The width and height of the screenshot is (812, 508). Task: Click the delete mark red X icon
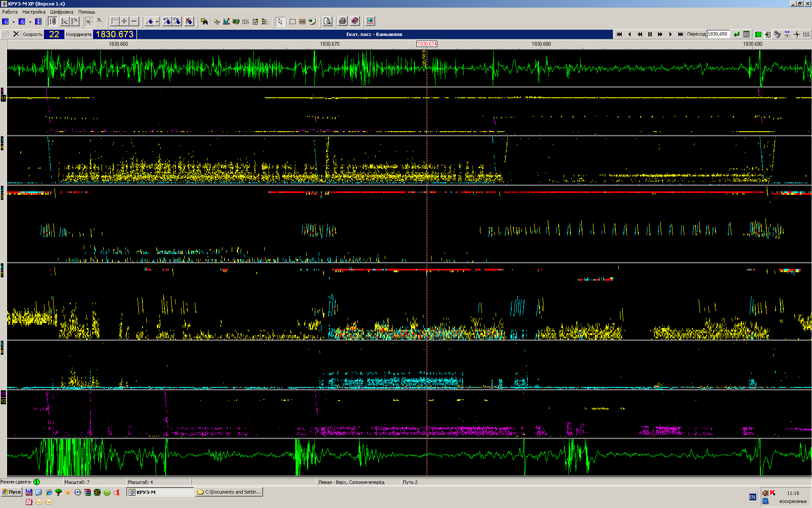click(189, 21)
